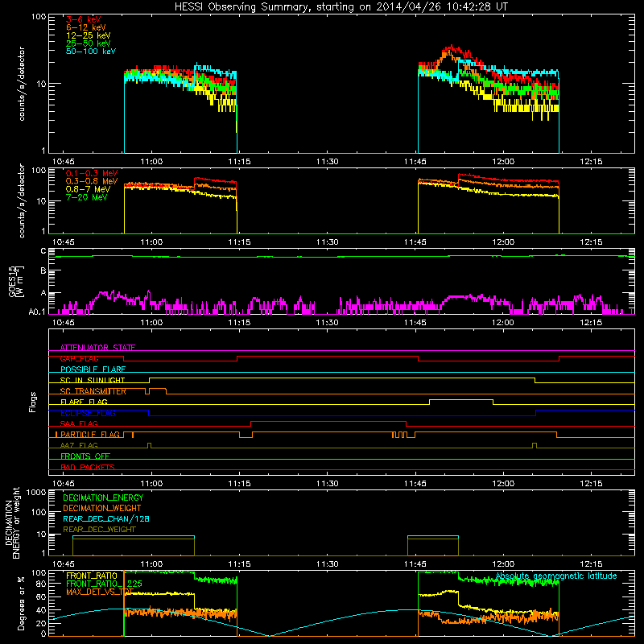Select the SAA_FLAG label
This screenshot has height=644, width=644.
coord(79,423)
